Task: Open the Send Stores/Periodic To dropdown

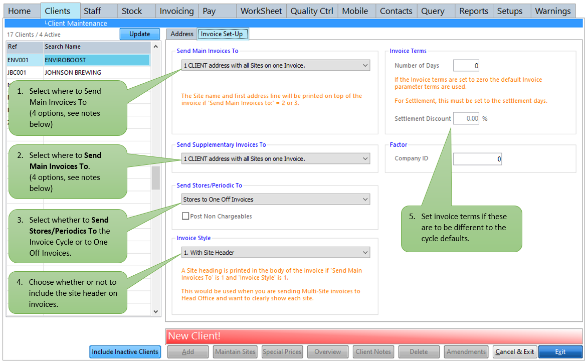Action: (x=275, y=198)
